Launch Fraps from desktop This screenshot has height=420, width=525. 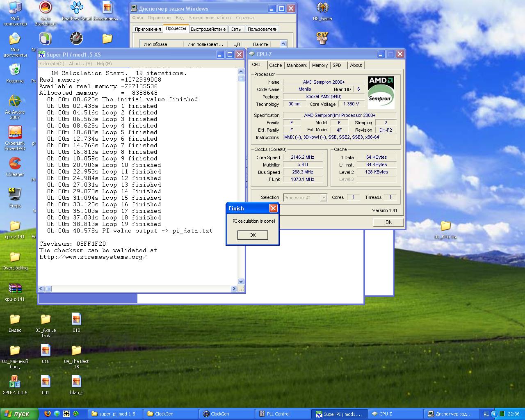point(15,198)
